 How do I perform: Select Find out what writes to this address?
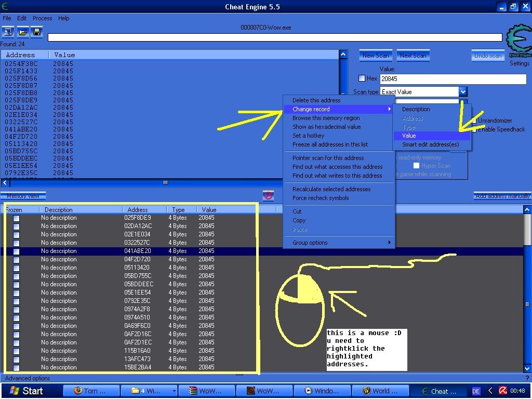pos(339,176)
